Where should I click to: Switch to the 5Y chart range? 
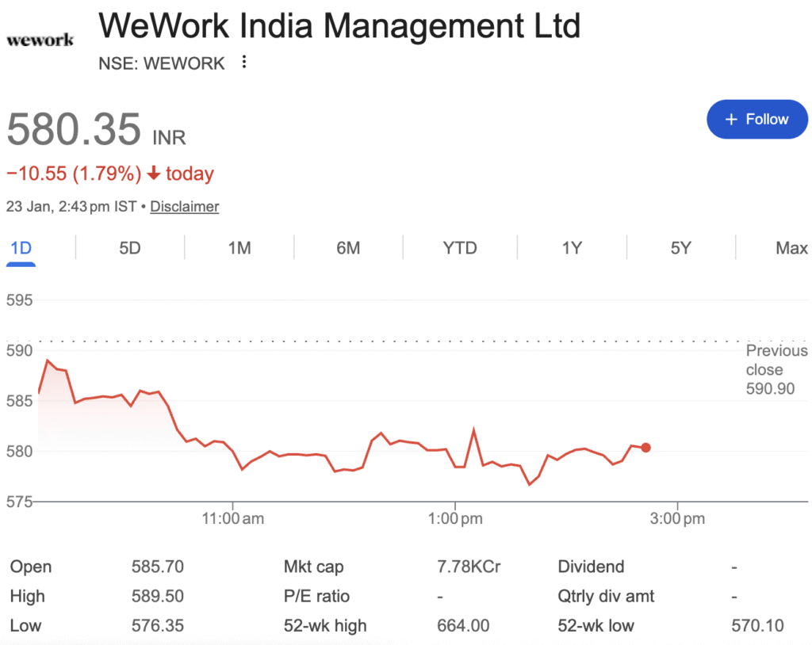(680, 248)
